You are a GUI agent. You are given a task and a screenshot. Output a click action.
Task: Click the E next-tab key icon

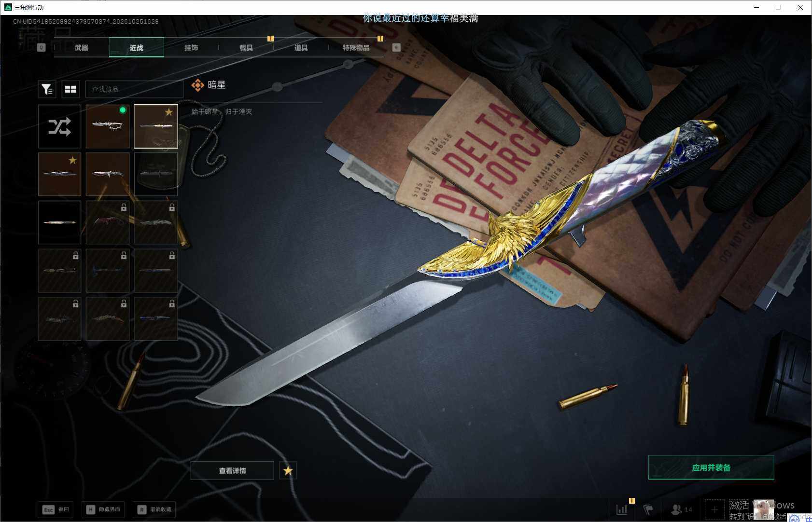[396, 47]
